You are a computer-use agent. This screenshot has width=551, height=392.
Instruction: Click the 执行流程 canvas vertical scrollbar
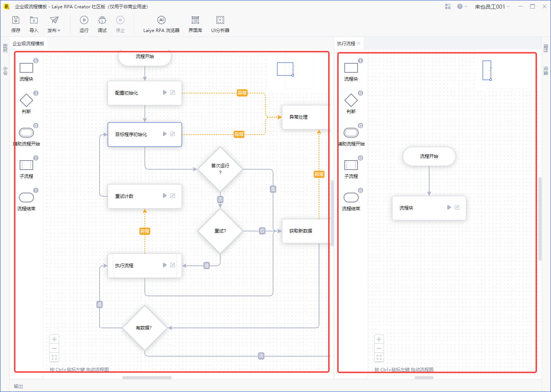(x=540, y=219)
